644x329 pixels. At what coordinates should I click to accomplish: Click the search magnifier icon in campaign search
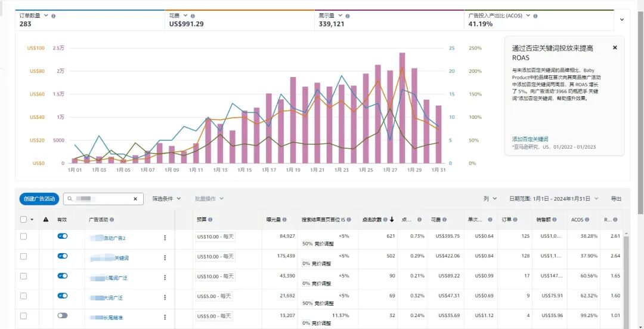click(70, 199)
